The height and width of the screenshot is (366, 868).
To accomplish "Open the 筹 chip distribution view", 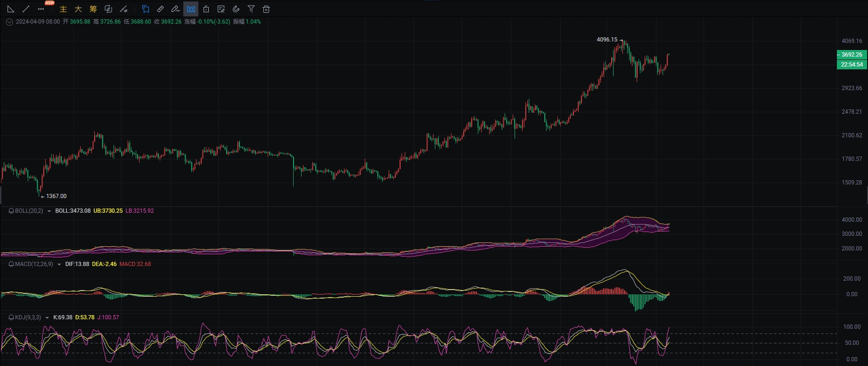I will (x=93, y=9).
